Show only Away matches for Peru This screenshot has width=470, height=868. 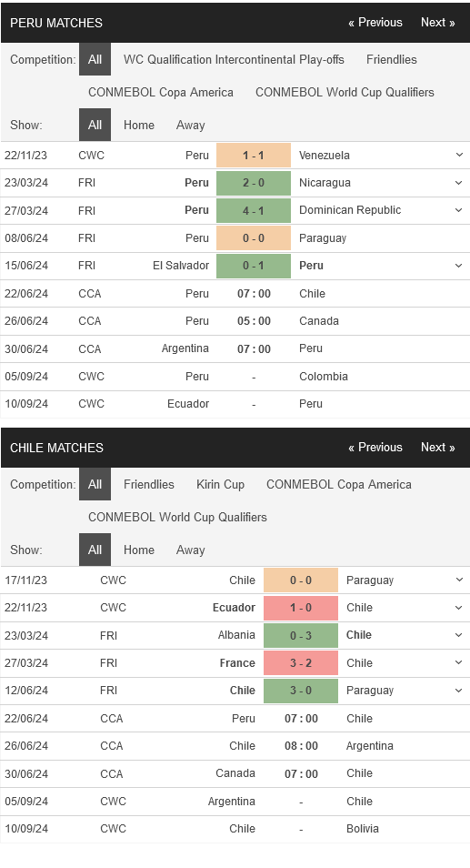pyautogui.click(x=191, y=126)
